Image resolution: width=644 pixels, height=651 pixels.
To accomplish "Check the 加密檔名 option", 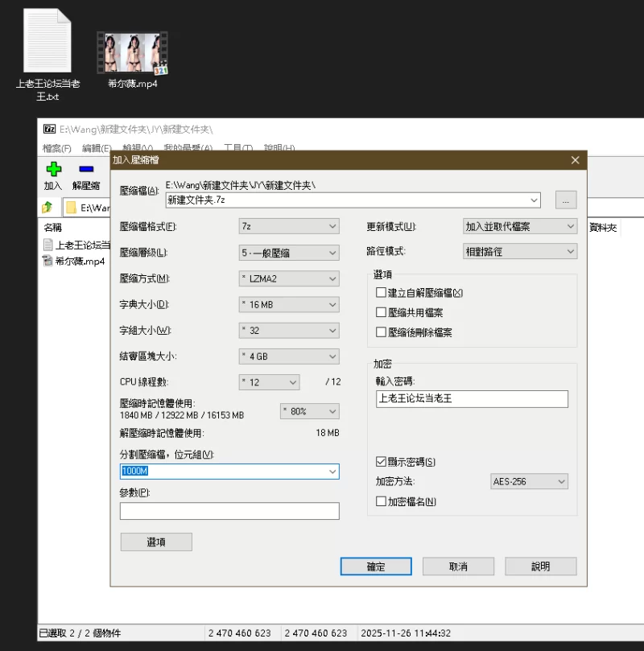I will (x=382, y=501).
